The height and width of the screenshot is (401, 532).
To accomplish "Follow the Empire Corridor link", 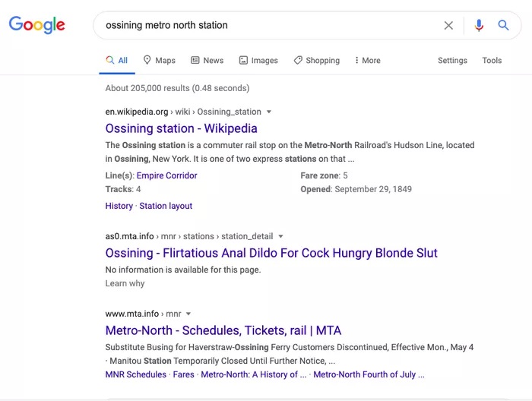I will tap(166, 175).
